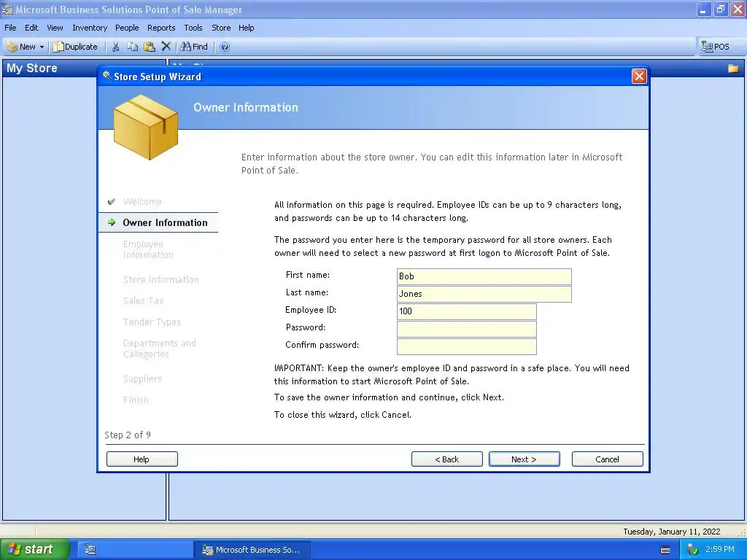The image size is (747, 560).
Task: Click the 2:59 PM clock in tray
Action: pyautogui.click(x=720, y=550)
